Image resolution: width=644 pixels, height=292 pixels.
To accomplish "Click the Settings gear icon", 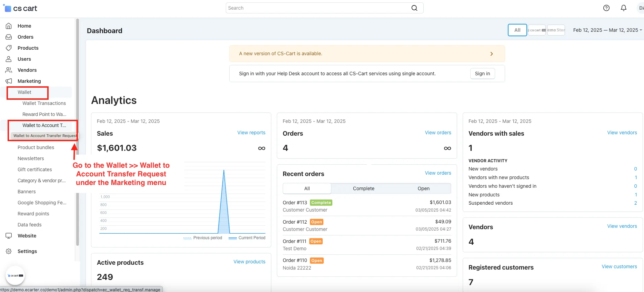I will click(9, 251).
